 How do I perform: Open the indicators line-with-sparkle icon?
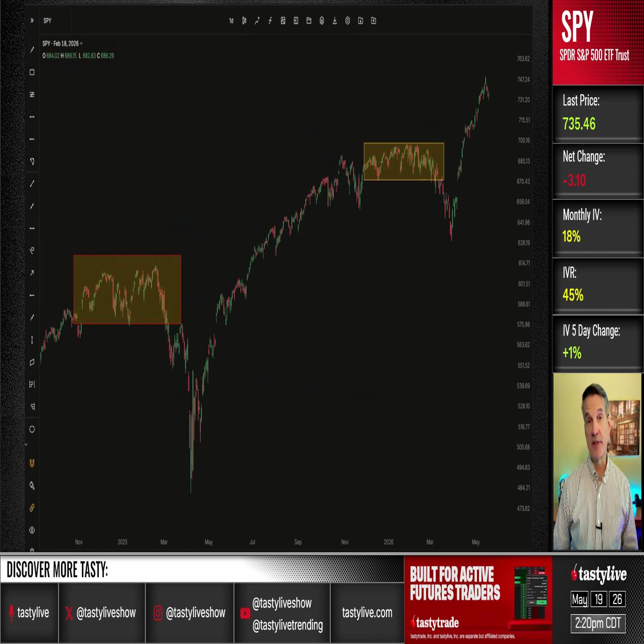(257, 21)
